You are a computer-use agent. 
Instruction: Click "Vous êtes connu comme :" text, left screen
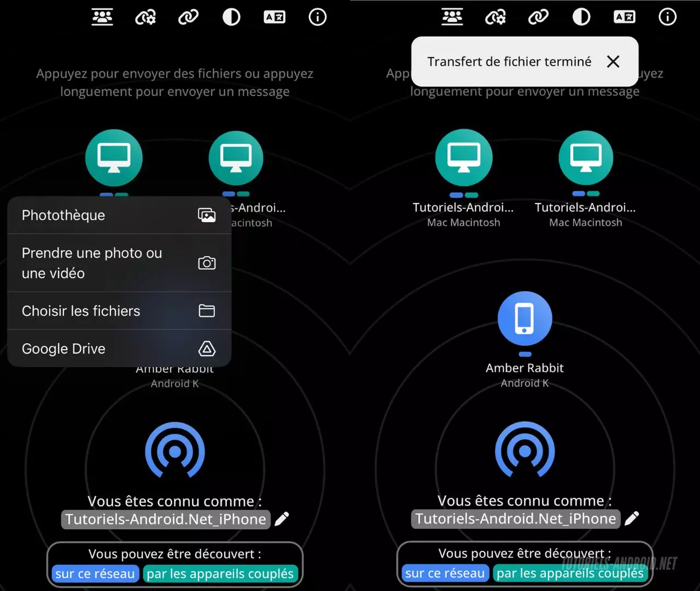click(175, 501)
